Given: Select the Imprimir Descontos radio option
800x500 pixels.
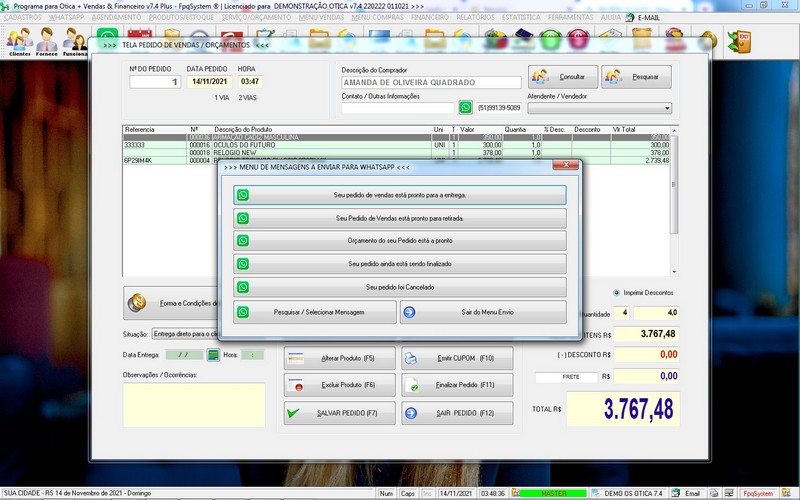Looking at the screenshot, I should pyautogui.click(x=616, y=293).
